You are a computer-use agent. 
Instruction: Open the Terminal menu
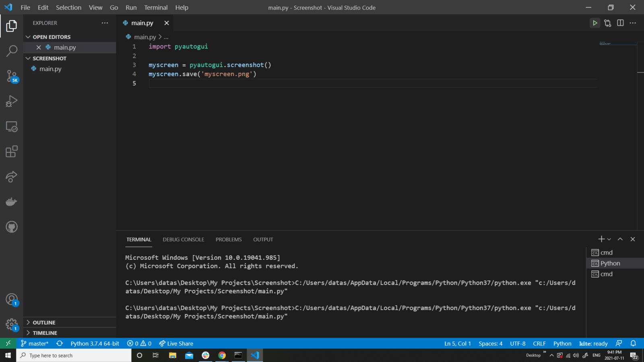pos(156,7)
